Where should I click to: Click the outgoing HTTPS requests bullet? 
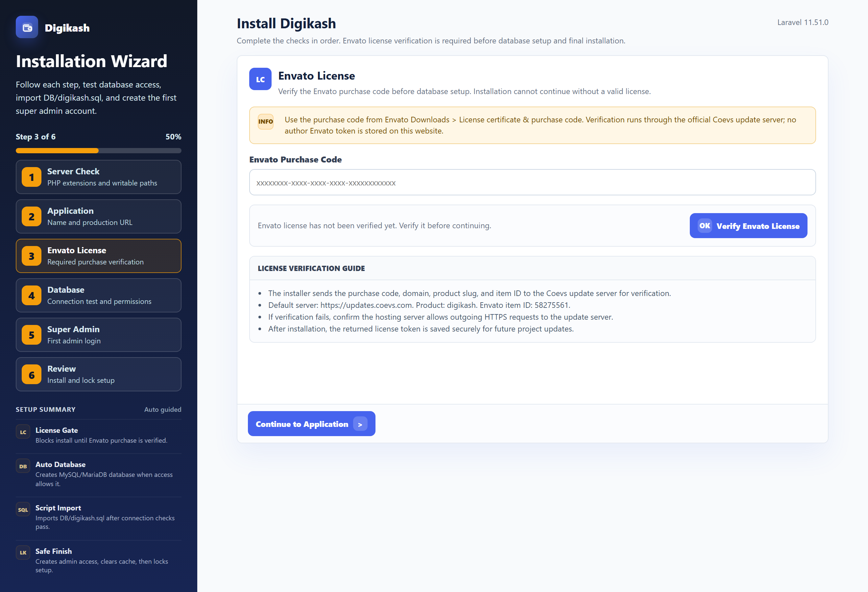pyautogui.click(x=440, y=317)
